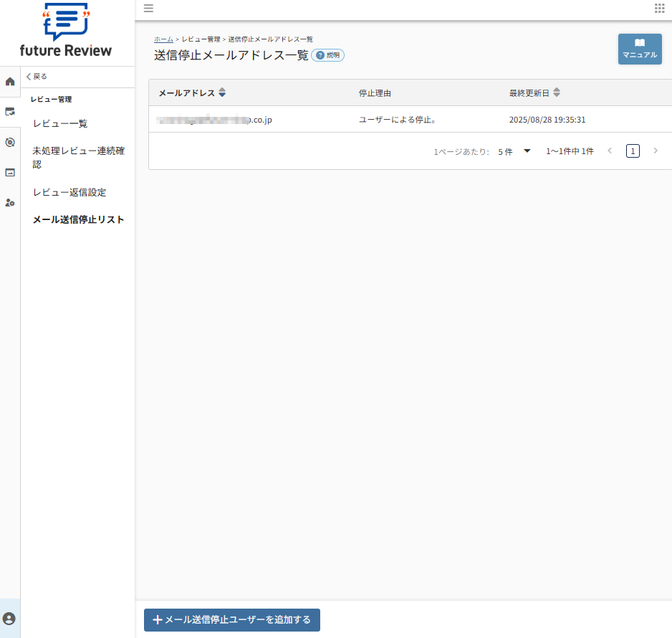Open 未処理レビュー連続確認 from the menu

coord(77,156)
